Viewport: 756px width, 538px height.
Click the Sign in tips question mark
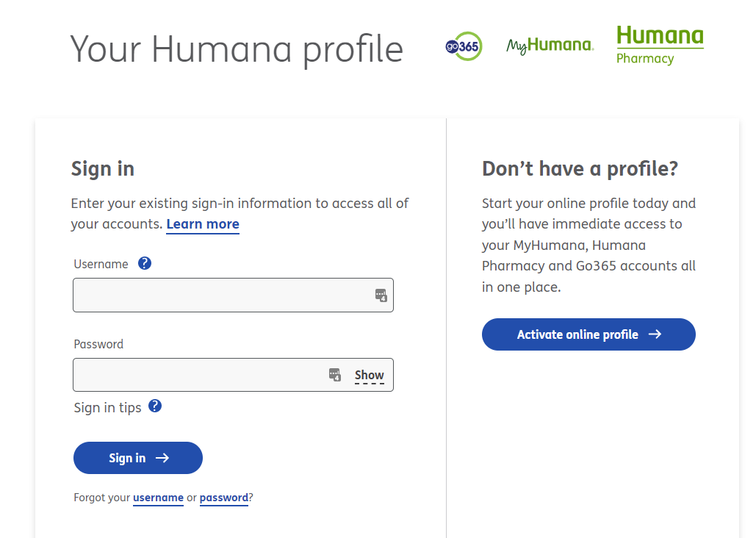click(155, 405)
